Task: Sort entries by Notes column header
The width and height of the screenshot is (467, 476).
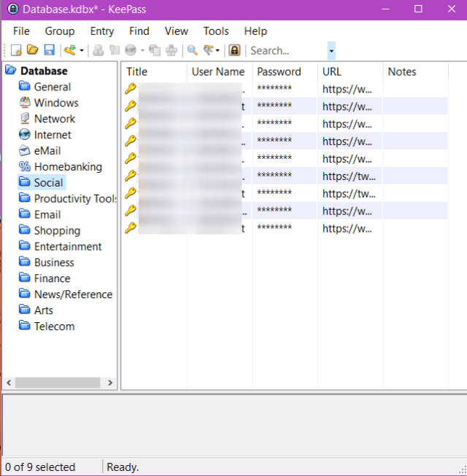Action: click(415, 72)
